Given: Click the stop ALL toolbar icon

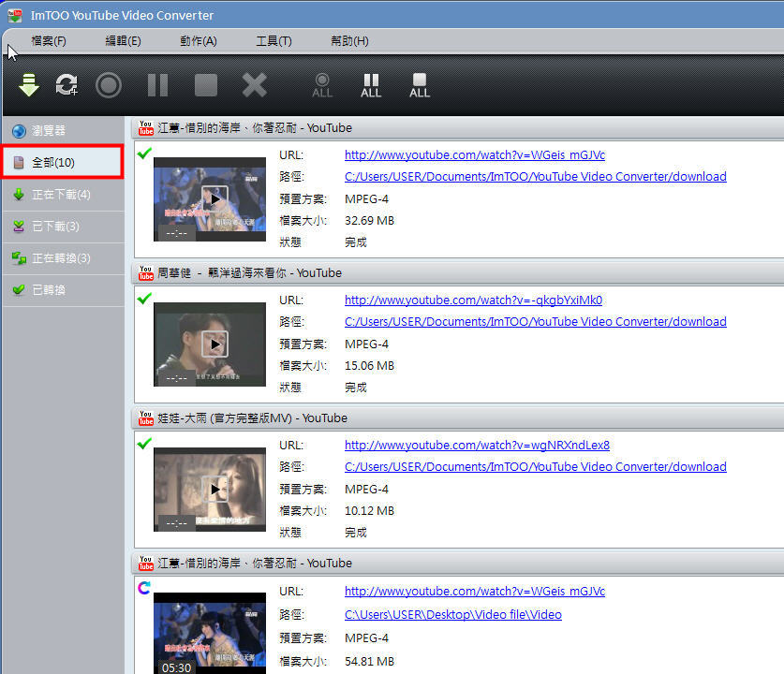Looking at the screenshot, I should [x=420, y=85].
